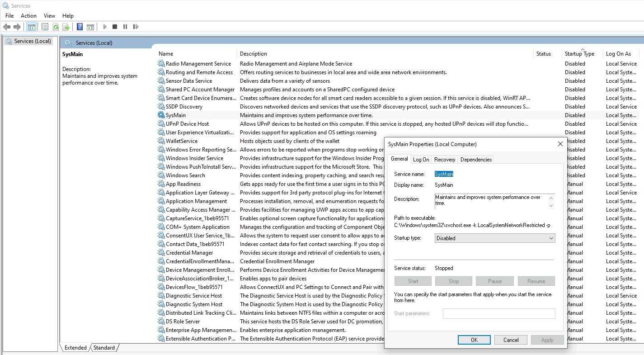The width and height of the screenshot is (644, 355).
Task: Switch to the Recovery tab
Action: 445,160
